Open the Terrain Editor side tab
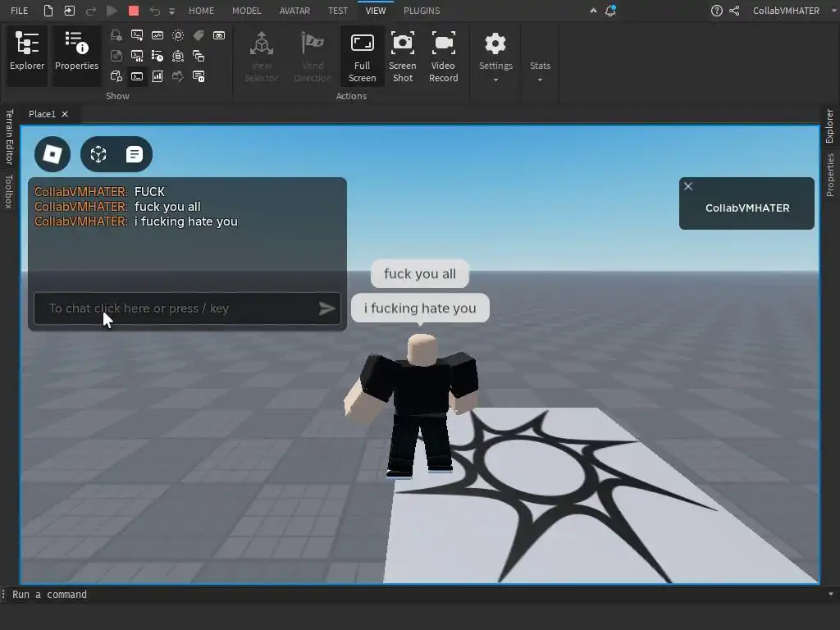840x630 pixels. (9, 137)
